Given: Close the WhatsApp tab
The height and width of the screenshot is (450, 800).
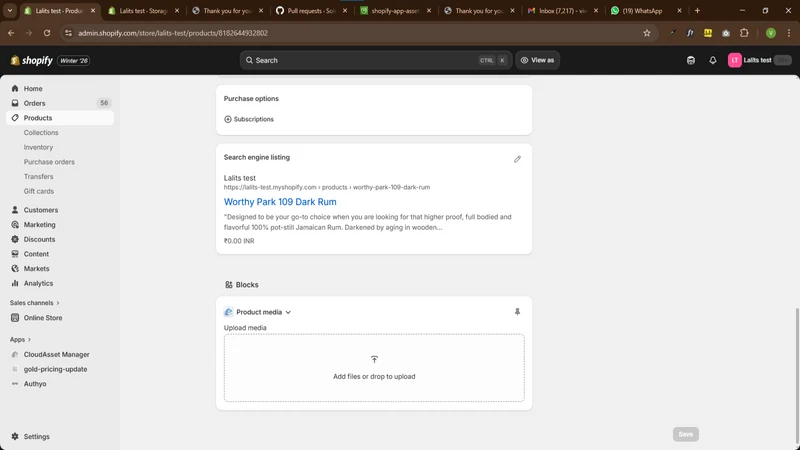Looking at the screenshot, I should pyautogui.click(x=679, y=11).
